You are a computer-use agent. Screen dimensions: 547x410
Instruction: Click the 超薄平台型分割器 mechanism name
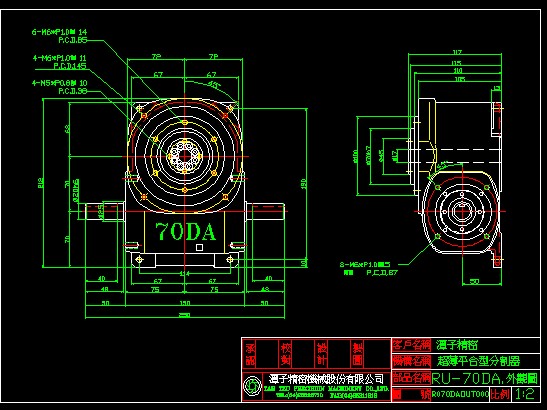[x=478, y=361]
